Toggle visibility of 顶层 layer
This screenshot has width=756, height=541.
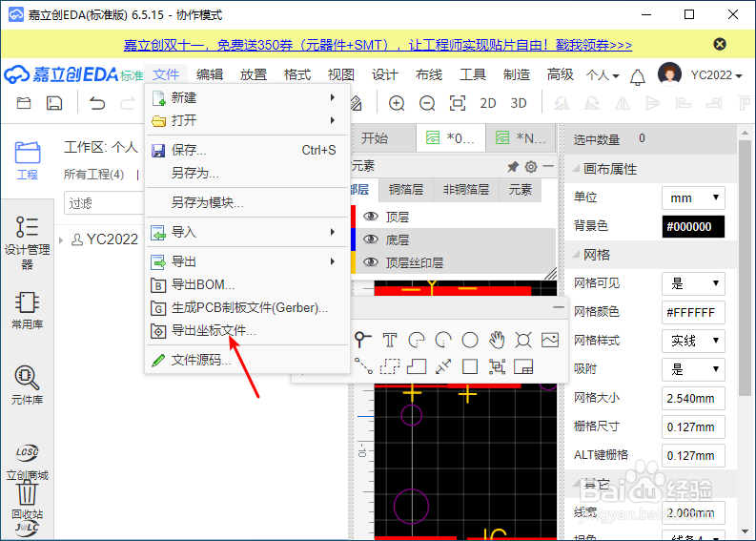tap(370, 217)
